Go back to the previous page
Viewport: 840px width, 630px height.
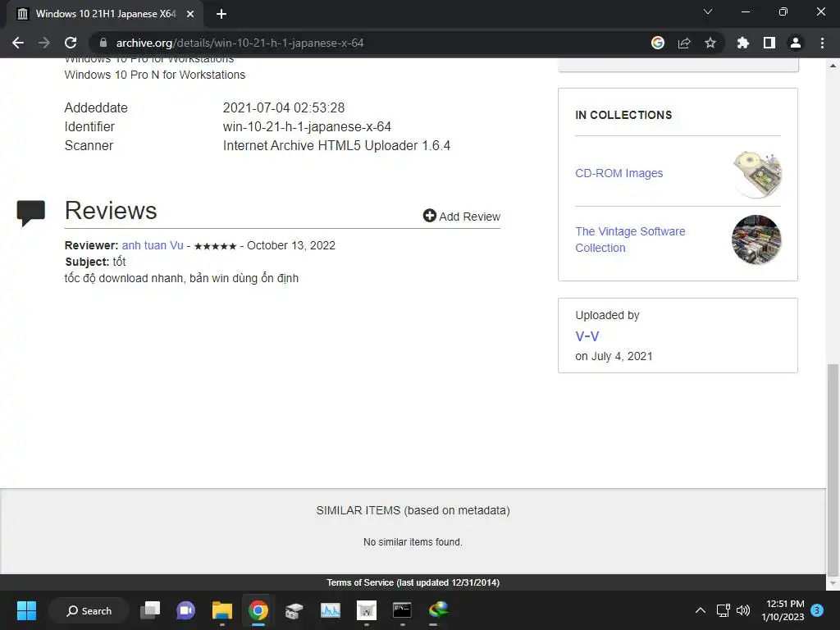point(18,43)
